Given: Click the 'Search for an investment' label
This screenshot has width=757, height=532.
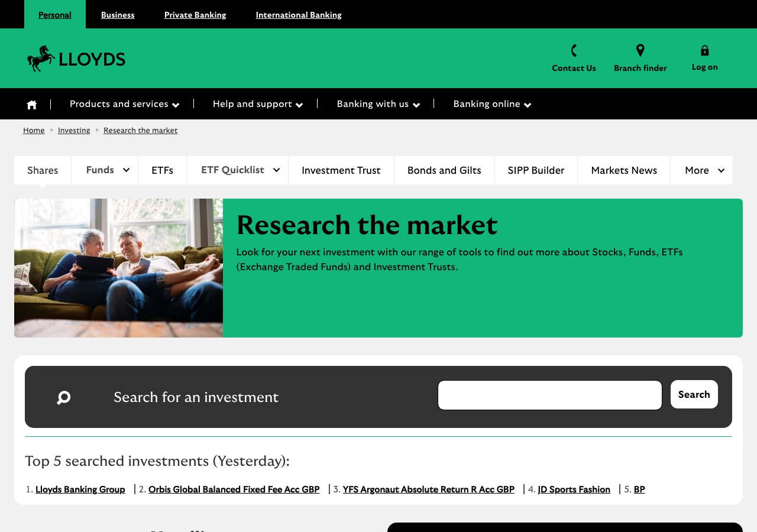Looking at the screenshot, I should pyautogui.click(x=196, y=397).
